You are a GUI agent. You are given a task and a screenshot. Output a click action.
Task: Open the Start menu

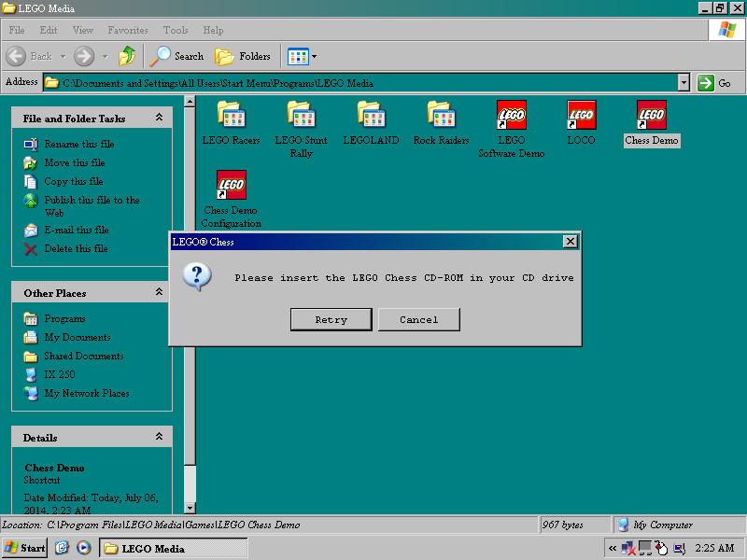[24, 548]
